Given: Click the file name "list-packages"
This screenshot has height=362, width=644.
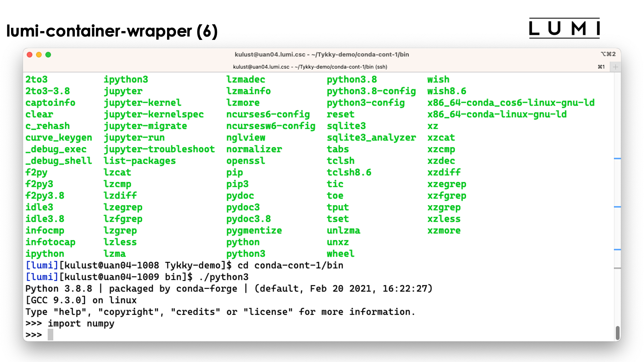Looking at the screenshot, I should click(x=140, y=161).
